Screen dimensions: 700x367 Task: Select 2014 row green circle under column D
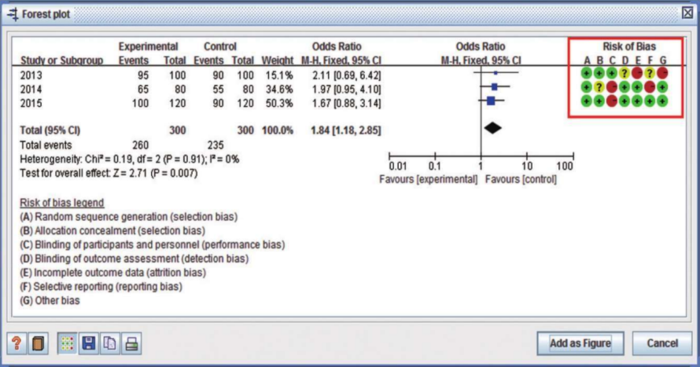tap(624, 87)
